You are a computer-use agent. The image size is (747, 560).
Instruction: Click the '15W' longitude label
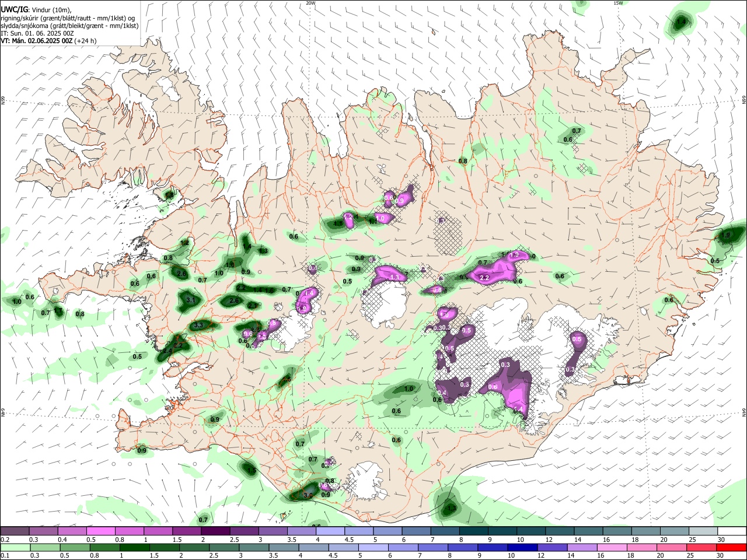(x=617, y=3)
